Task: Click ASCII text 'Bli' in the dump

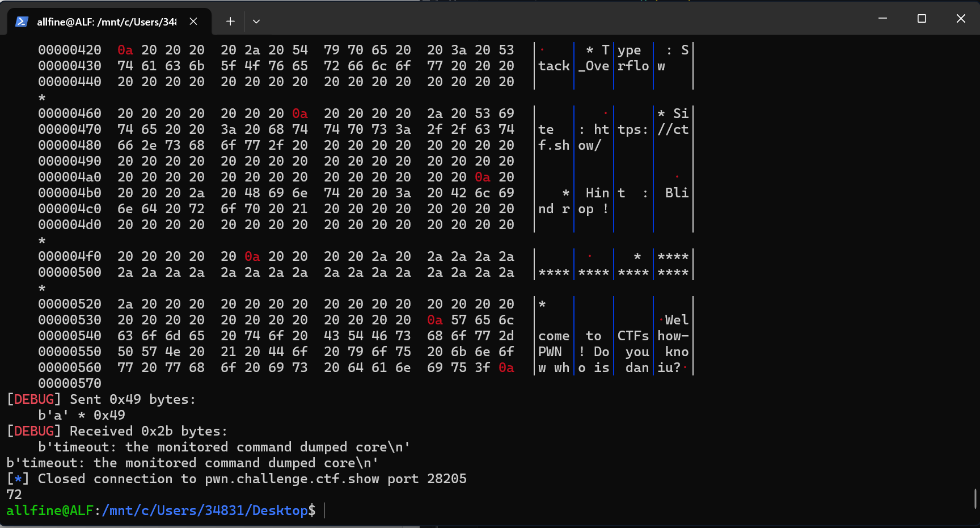Action: (677, 193)
